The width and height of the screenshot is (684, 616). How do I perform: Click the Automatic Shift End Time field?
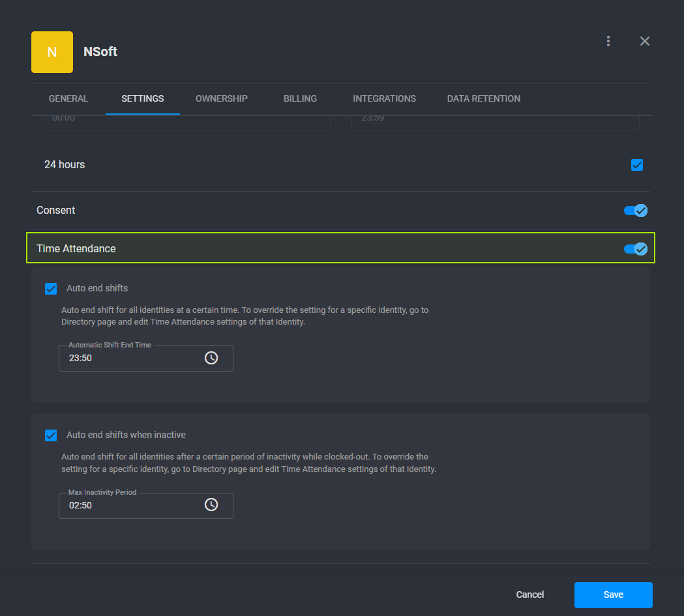[x=130, y=359]
